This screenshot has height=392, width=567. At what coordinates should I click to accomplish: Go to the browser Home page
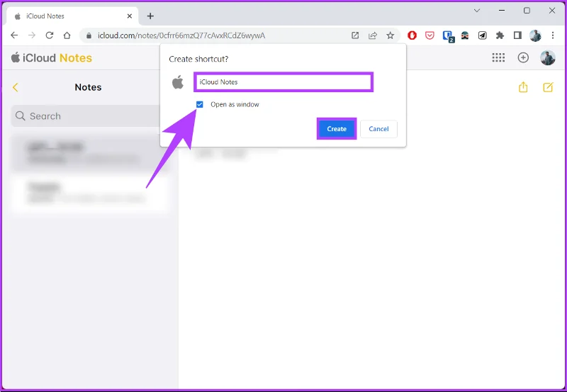coord(67,35)
